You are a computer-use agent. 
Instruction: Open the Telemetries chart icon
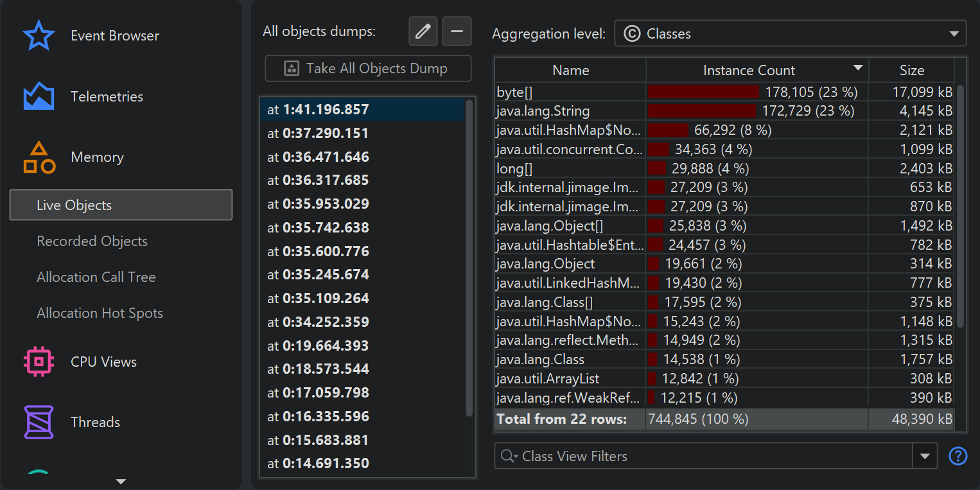pyautogui.click(x=39, y=96)
